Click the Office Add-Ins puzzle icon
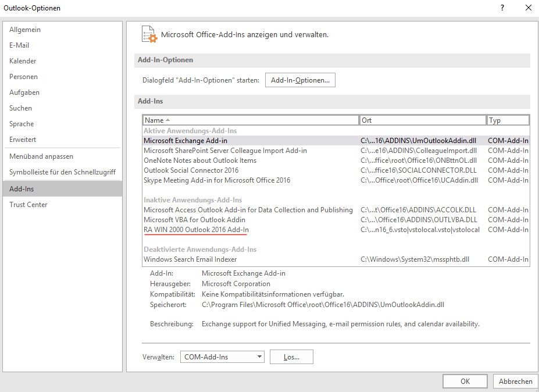 147,34
